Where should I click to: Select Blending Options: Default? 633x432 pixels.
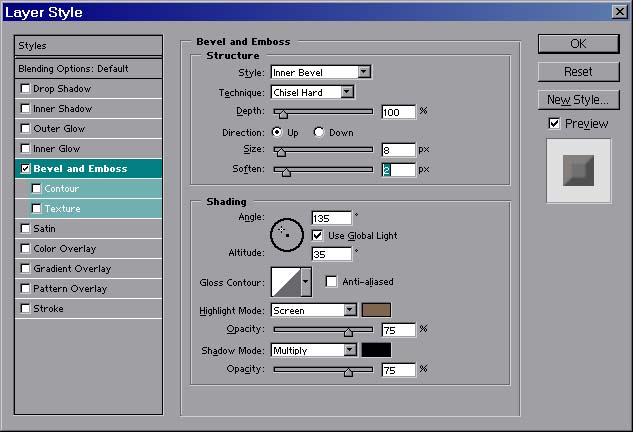click(x=88, y=69)
